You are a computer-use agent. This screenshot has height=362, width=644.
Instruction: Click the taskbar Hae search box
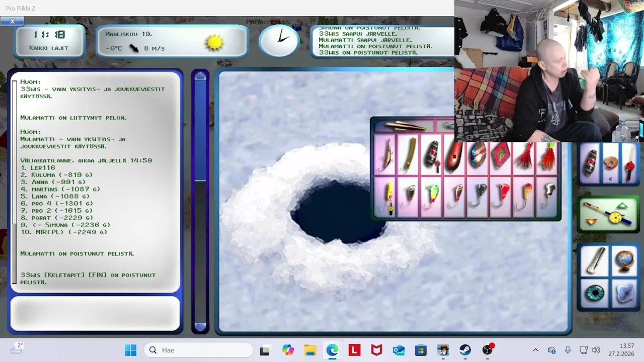pos(198,350)
